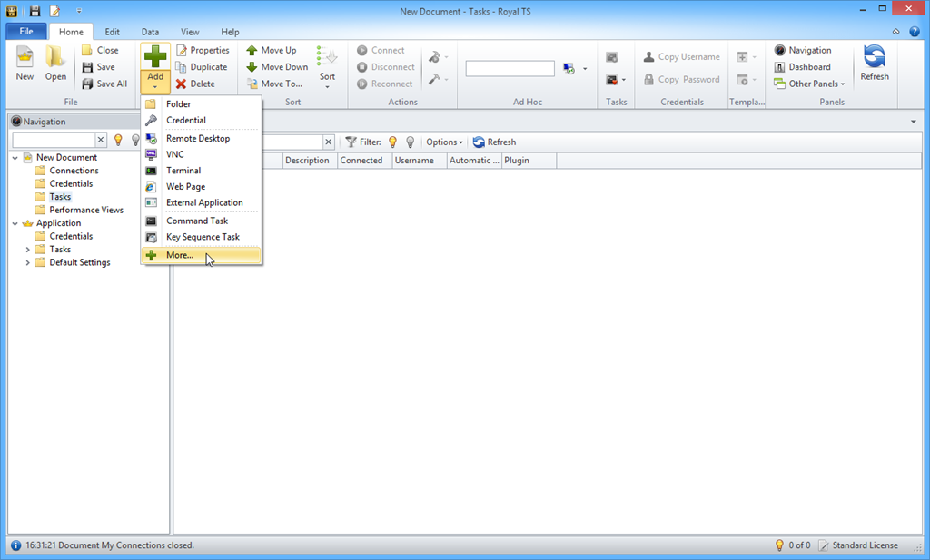The height and width of the screenshot is (560, 930).
Task: Select Key Sequence Task in the Add menu
Action: tap(201, 237)
